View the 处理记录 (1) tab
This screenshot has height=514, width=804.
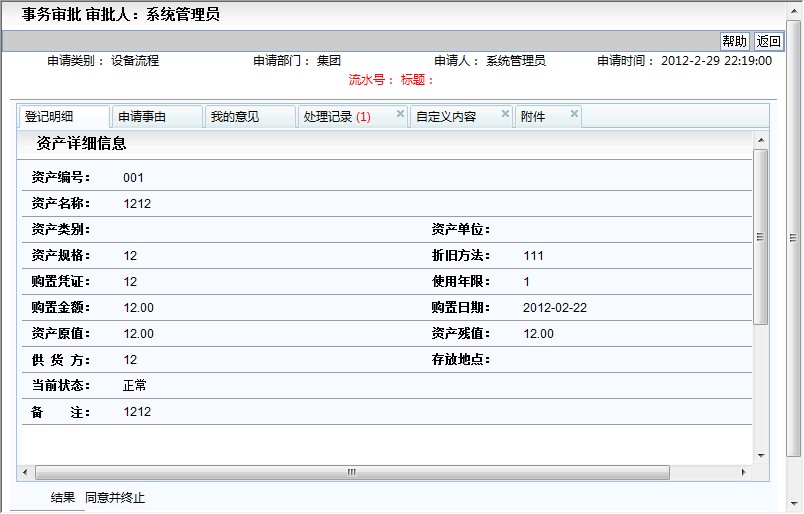(x=336, y=117)
